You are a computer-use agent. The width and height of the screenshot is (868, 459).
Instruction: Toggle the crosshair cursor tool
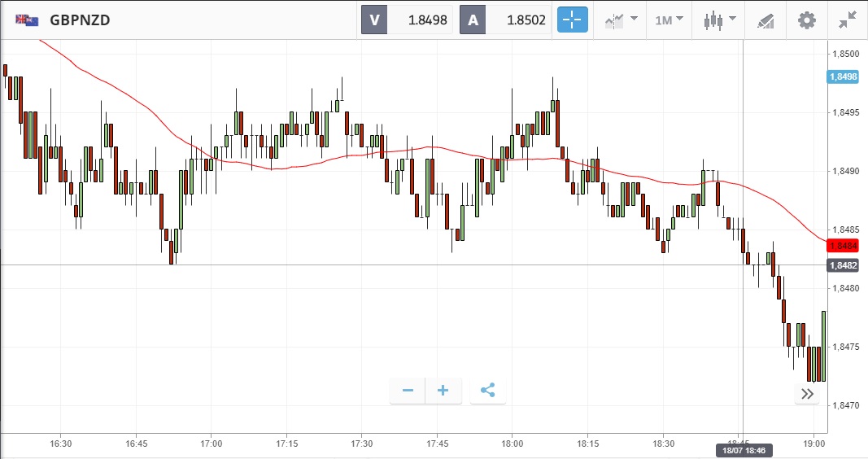click(x=573, y=20)
